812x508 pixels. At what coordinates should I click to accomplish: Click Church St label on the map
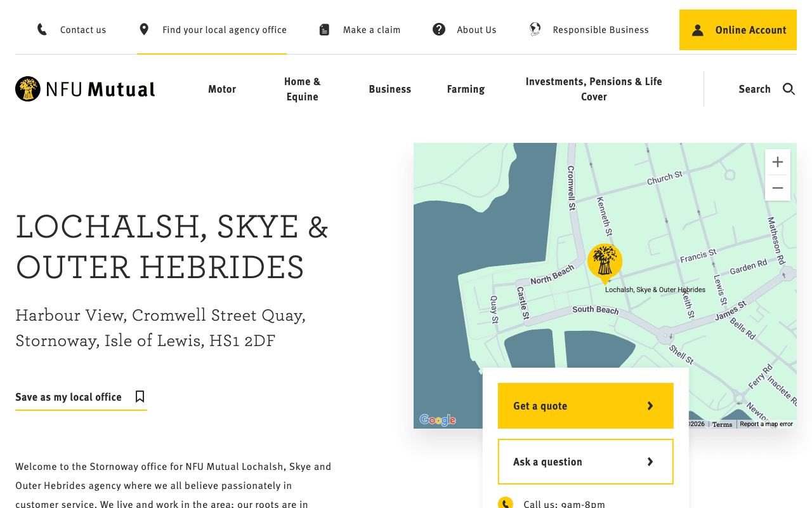[665, 178]
